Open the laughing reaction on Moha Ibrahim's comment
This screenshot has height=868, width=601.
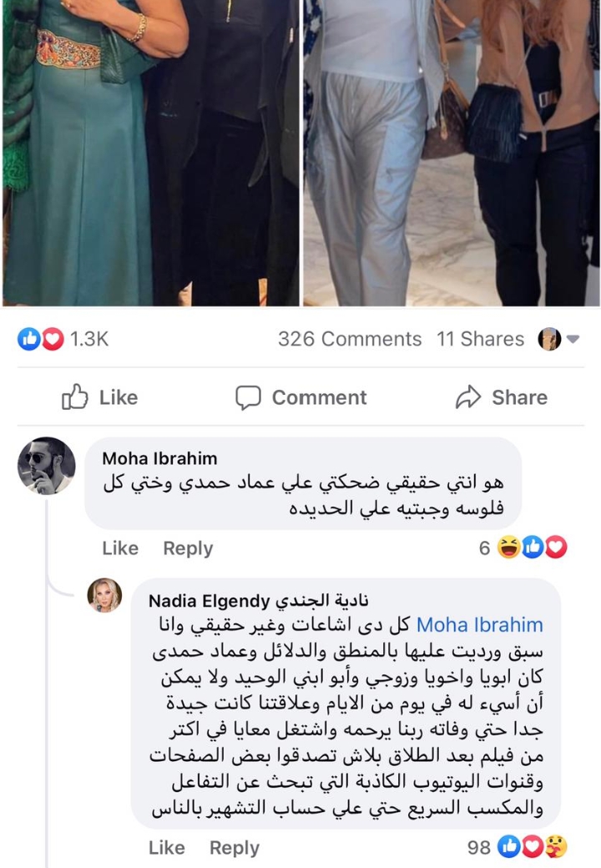tap(507, 548)
